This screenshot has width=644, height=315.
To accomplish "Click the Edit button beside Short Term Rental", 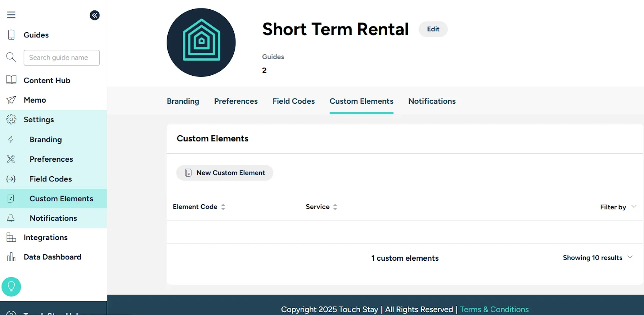I will point(433,29).
